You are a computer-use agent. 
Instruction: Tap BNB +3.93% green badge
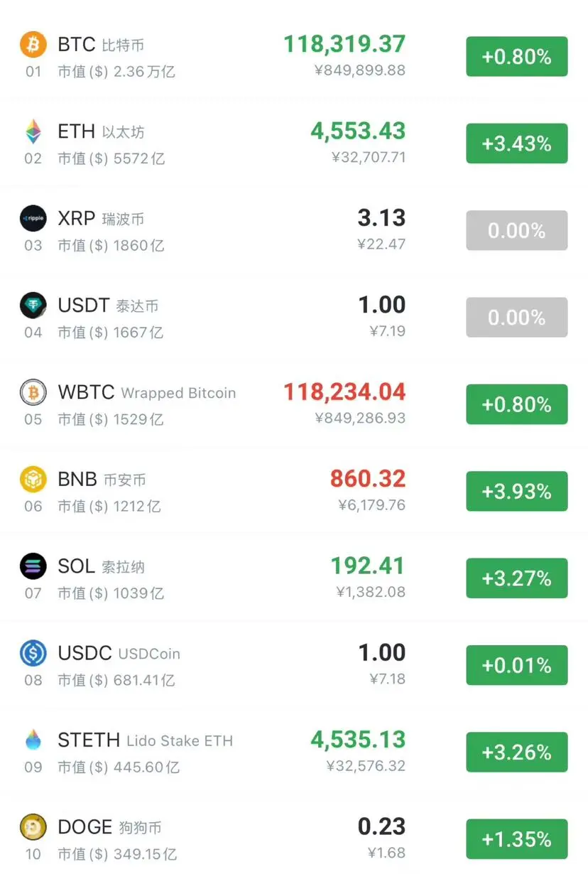(x=517, y=491)
